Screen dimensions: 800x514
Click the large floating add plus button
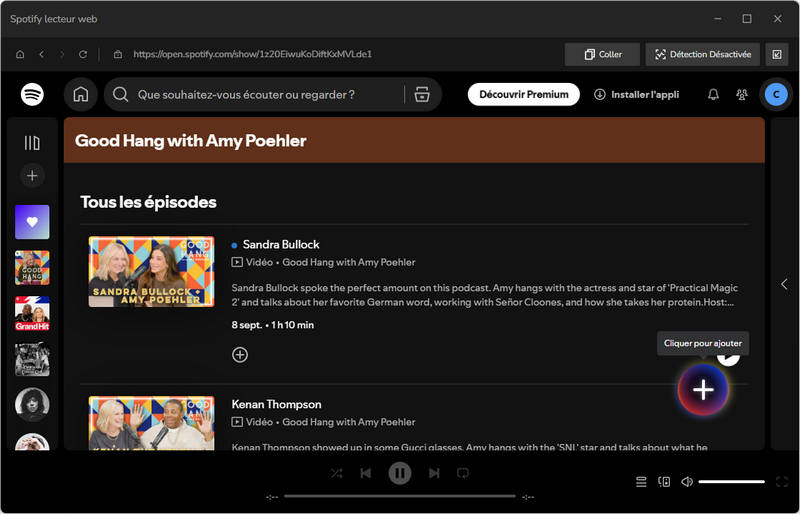703,390
